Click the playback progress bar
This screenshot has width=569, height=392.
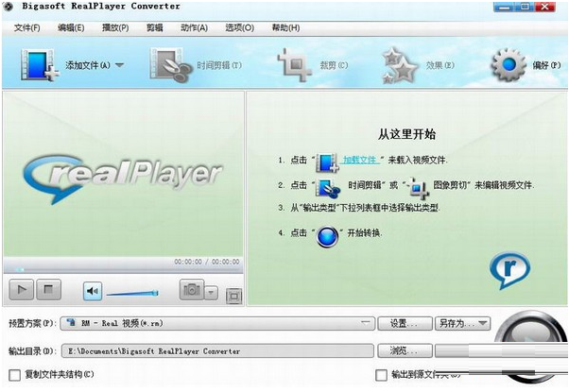[x=123, y=269]
